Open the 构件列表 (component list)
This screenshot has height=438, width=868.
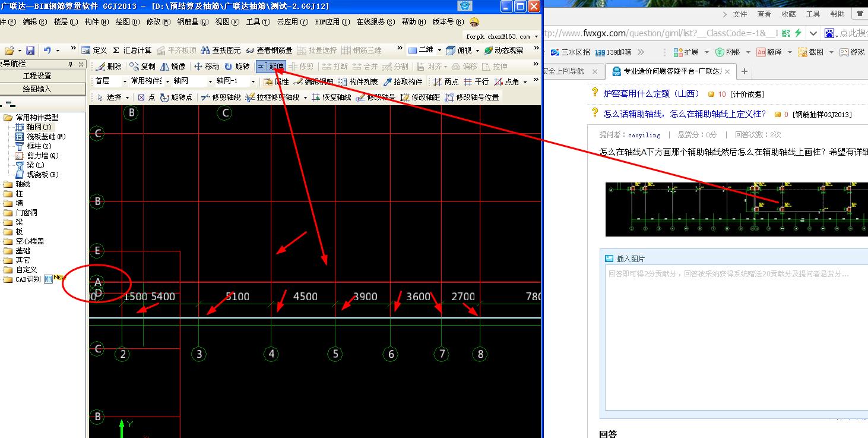[x=358, y=81]
